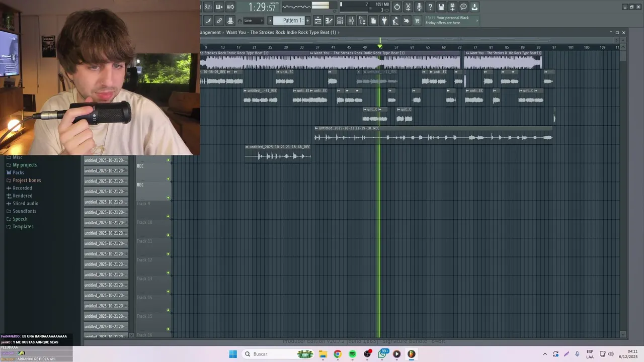Open the Channel rack via its toolbar icon
Screen dimensions: 644x362
(x=340, y=21)
